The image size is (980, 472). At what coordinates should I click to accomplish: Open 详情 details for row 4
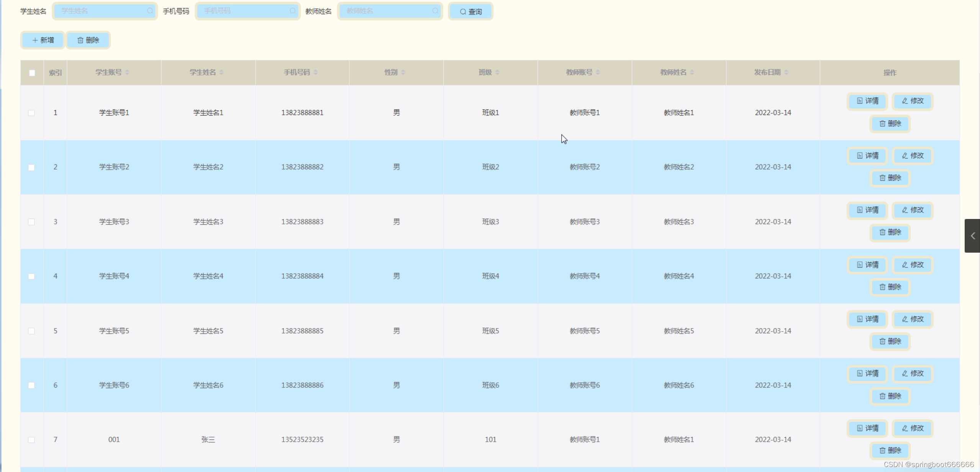coord(867,265)
